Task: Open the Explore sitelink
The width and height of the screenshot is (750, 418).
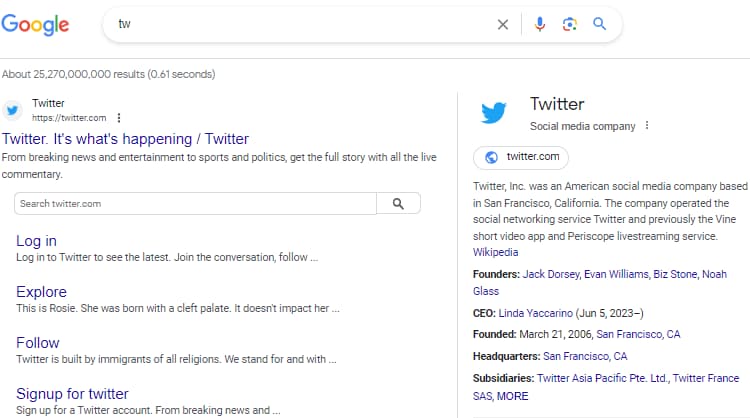Action: pos(41,292)
